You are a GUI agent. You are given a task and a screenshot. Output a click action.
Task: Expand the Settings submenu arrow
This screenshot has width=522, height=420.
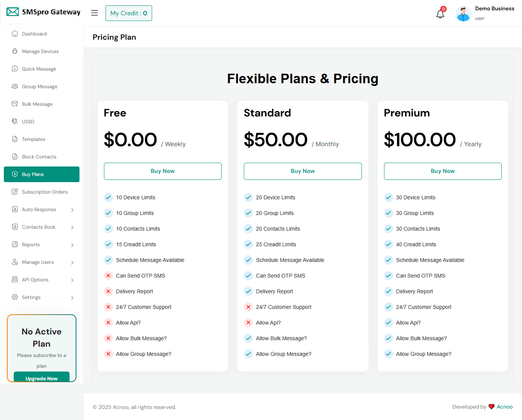[72, 297]
